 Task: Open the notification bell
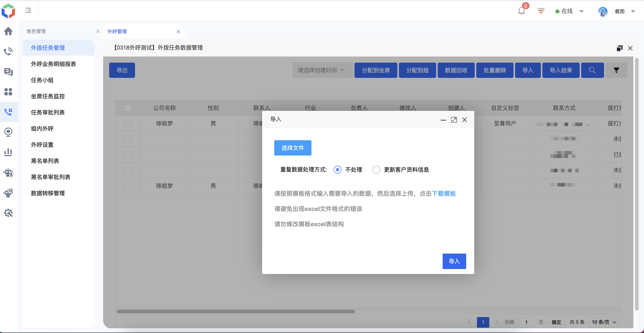click(522, 11)
